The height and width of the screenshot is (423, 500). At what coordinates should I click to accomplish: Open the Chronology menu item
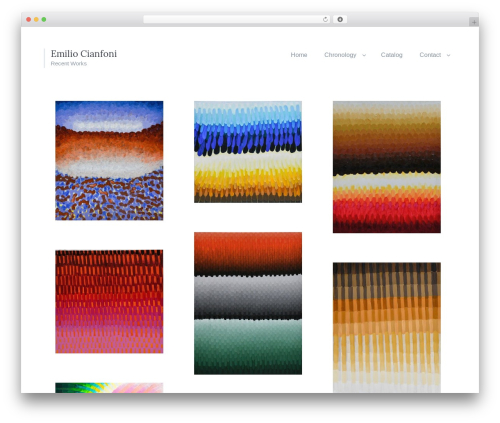click(x=340, y=55)
